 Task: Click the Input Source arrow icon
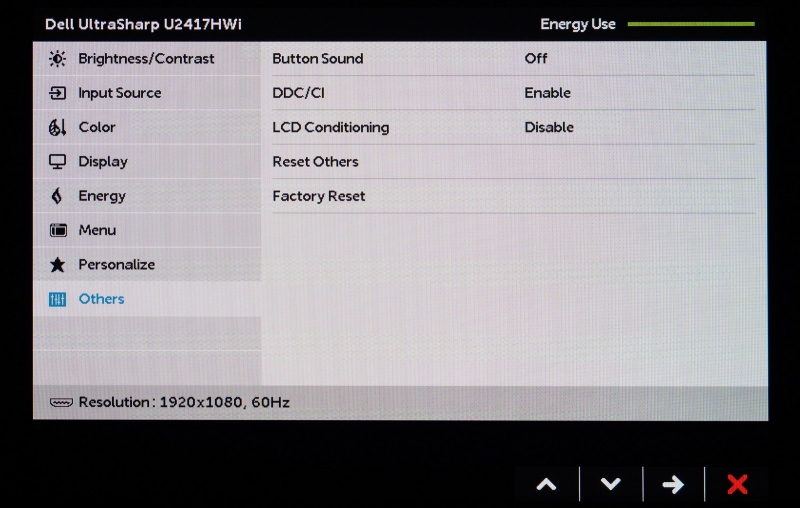[x=57, y=93]
